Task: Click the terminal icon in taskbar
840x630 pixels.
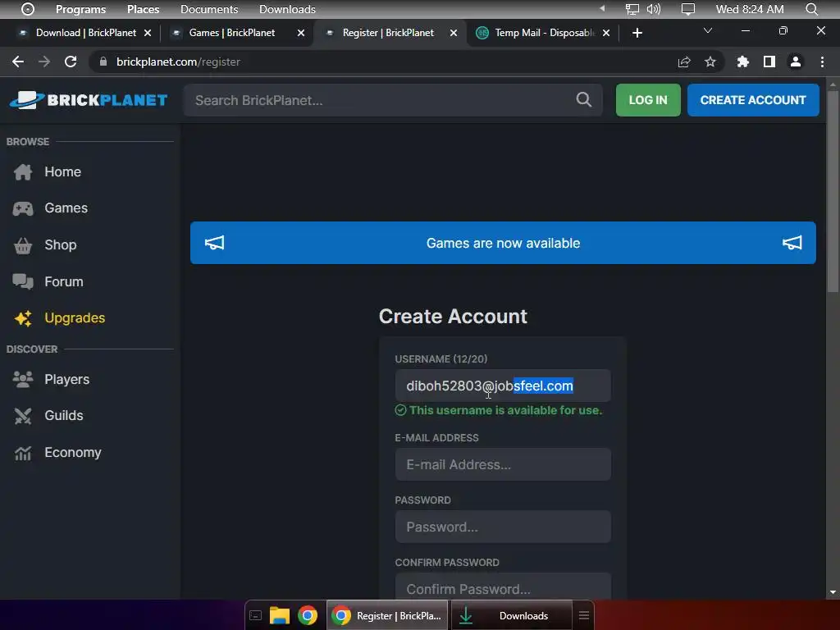Action: [x=256, y=615]
